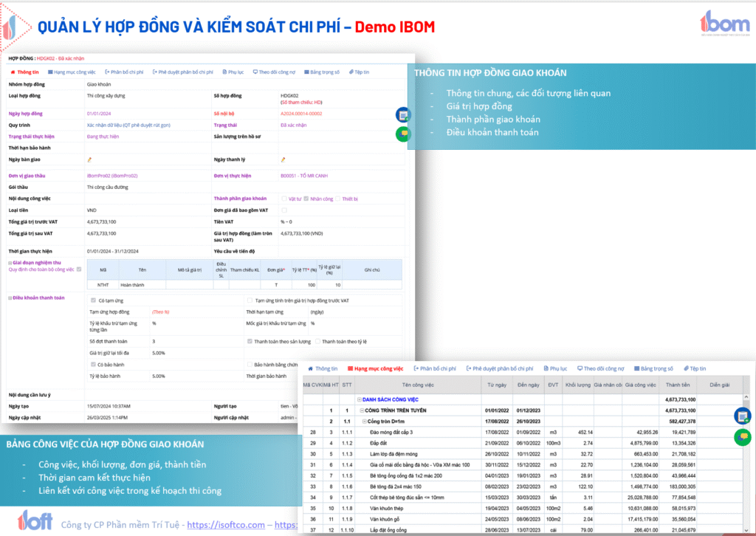
Task: Click the edit pencil next to Ngày thanh lý
Action: [x=283, y=159]
